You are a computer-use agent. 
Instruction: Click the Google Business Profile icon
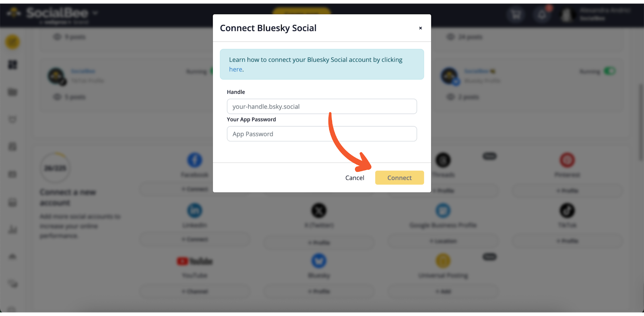click(443, 210)
